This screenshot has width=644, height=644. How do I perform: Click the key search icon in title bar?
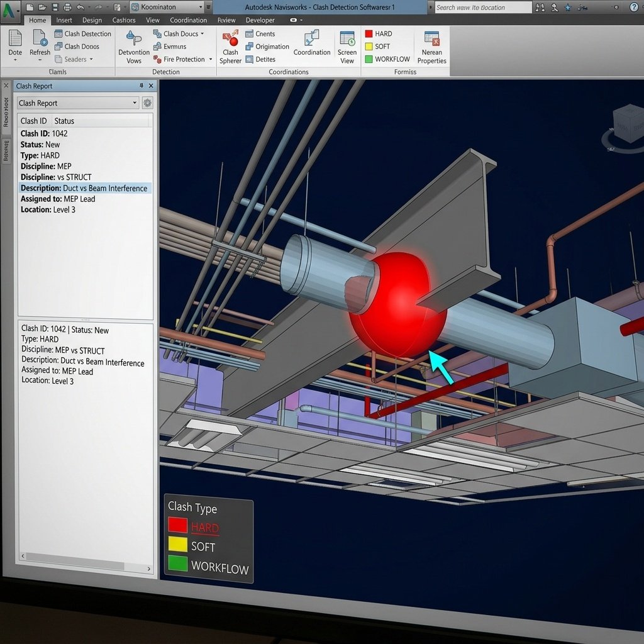(x=555, y=8)
